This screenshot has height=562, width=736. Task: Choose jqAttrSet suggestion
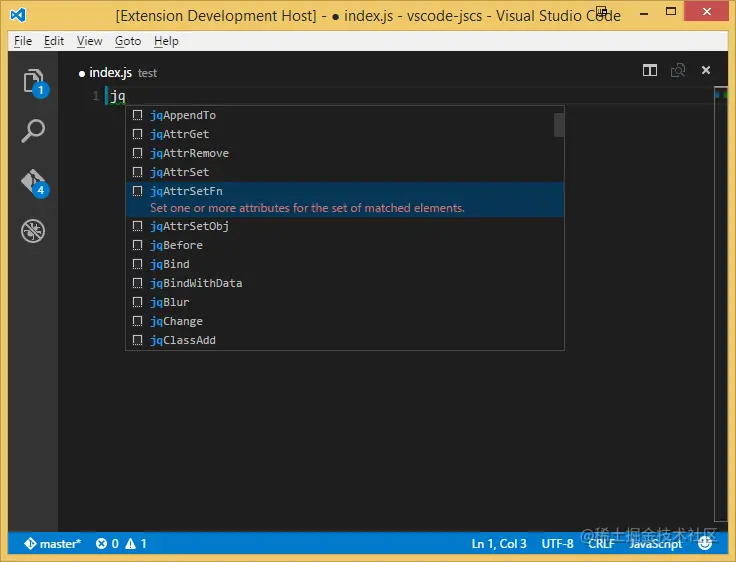click(345, 172)
